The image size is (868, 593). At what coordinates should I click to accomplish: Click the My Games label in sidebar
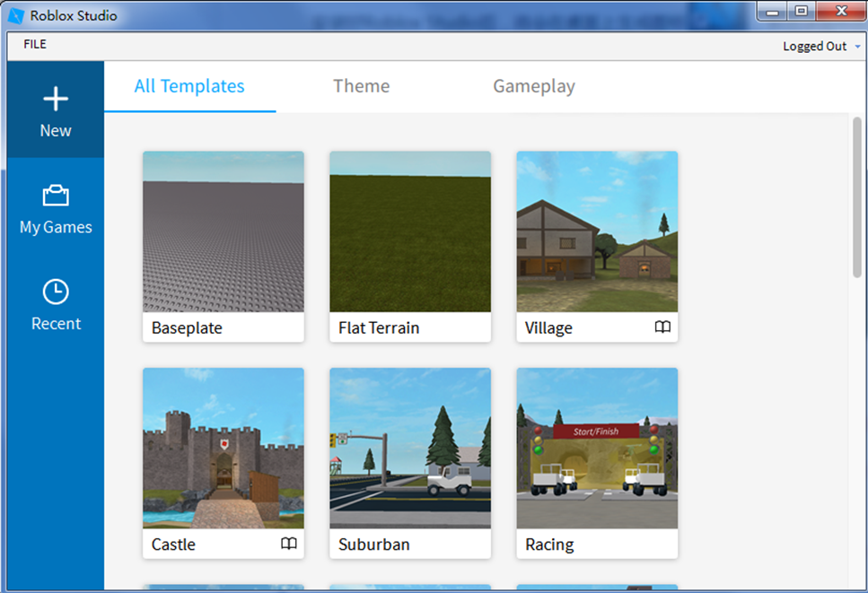[x=56, y=227]
